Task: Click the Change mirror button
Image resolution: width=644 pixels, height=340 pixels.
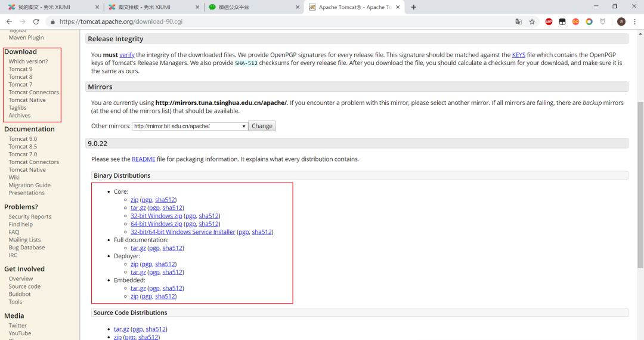Action: click(x=262, y=126)
